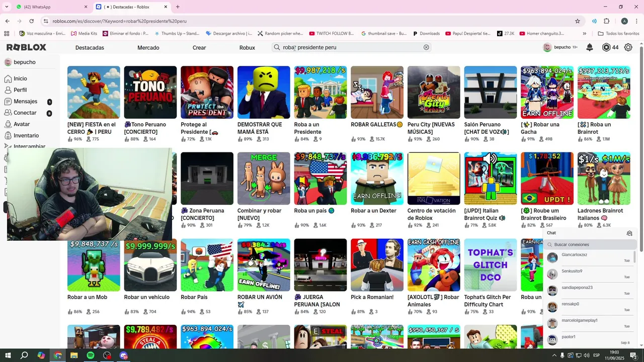Click Centro de votación de Roblox title
The image size is (644, 362).
[432, 214]
